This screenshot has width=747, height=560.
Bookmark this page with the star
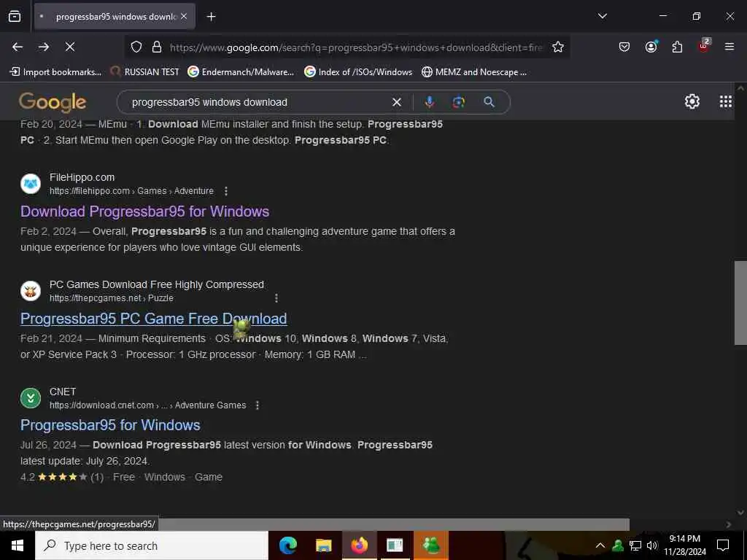pos(558,47)
